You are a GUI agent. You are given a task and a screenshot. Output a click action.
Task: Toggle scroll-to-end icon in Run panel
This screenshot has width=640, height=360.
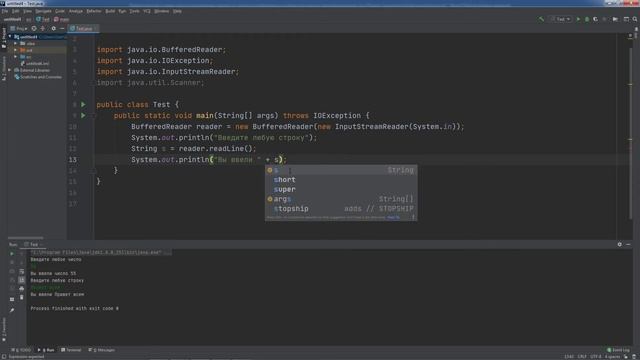(x=22, y=280)
